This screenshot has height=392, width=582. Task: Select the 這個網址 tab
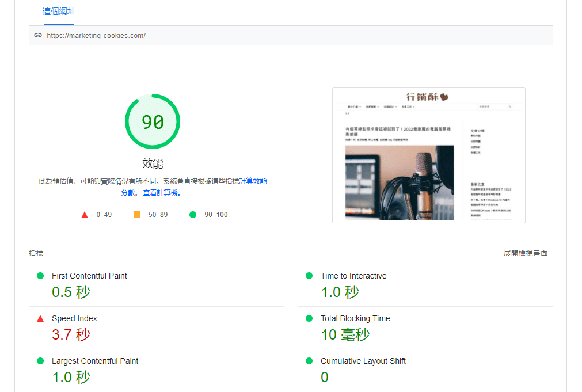[59, 12]
